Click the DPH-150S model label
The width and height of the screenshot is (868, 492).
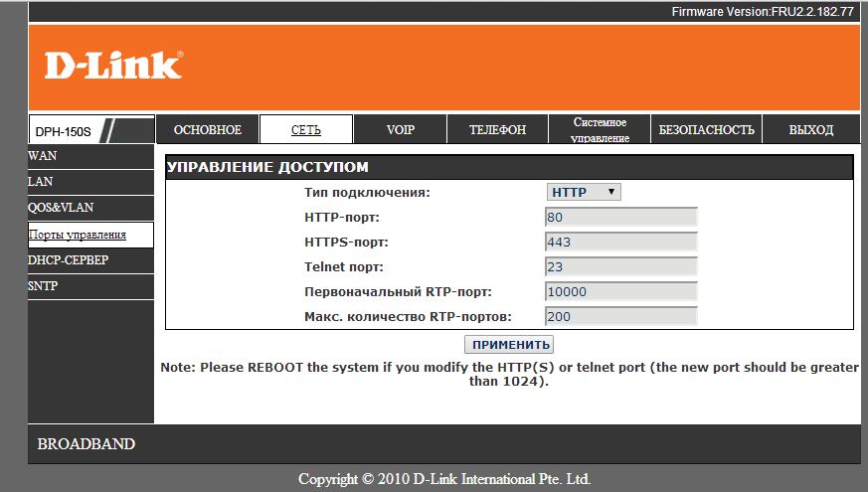(x=63, y=132)
